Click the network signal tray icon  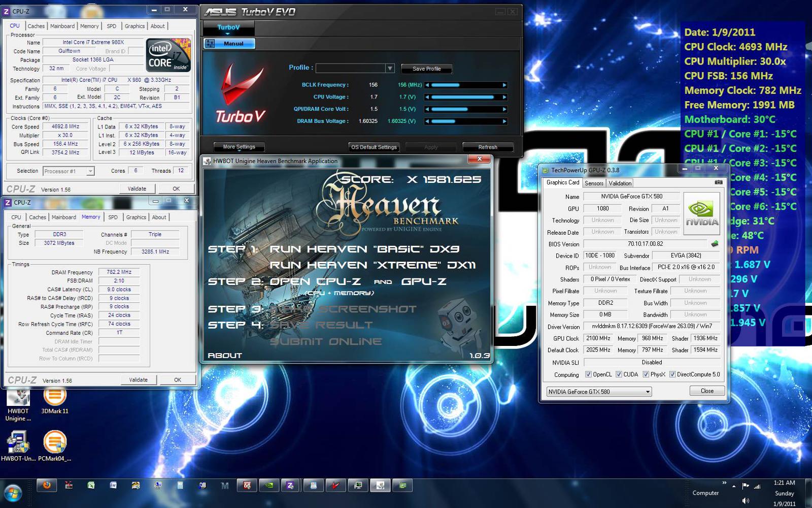tap(757, 486)
